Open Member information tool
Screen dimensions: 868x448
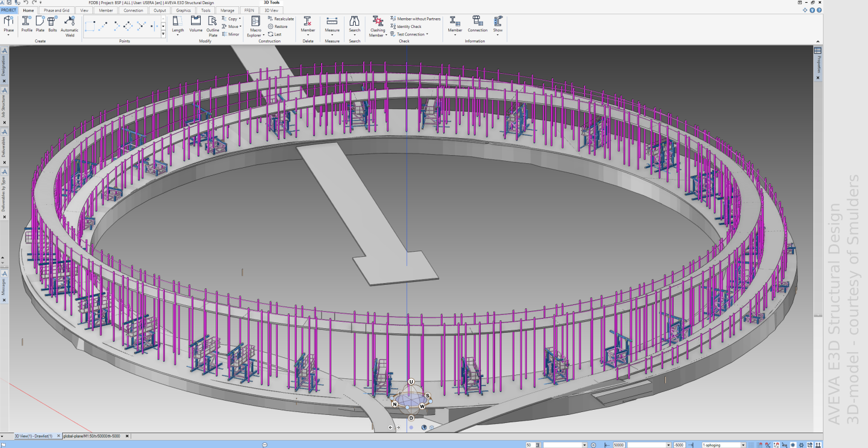point(455,25)
